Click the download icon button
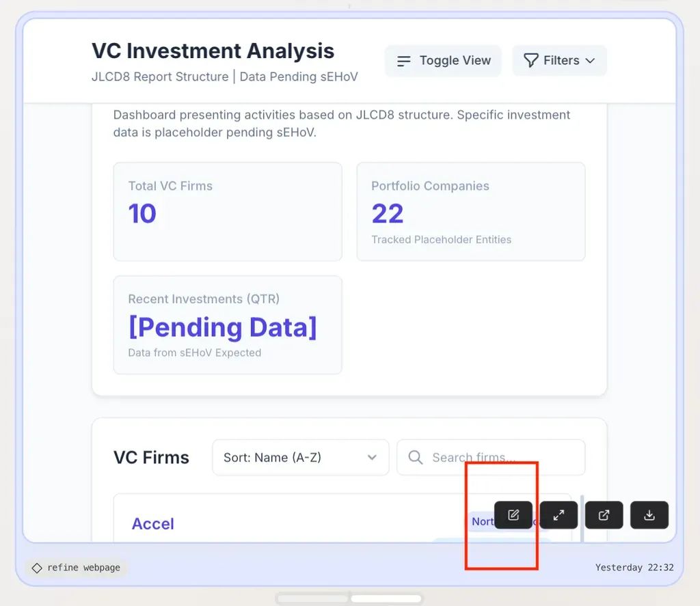The height and width of the screenshot is (606, 700). click(649, 515)
